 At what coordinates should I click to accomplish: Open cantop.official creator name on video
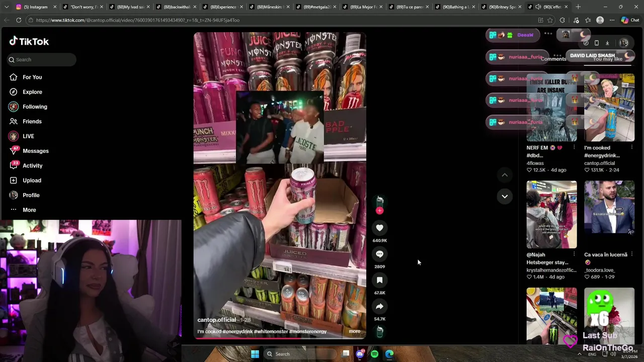[x=216, y=320]
